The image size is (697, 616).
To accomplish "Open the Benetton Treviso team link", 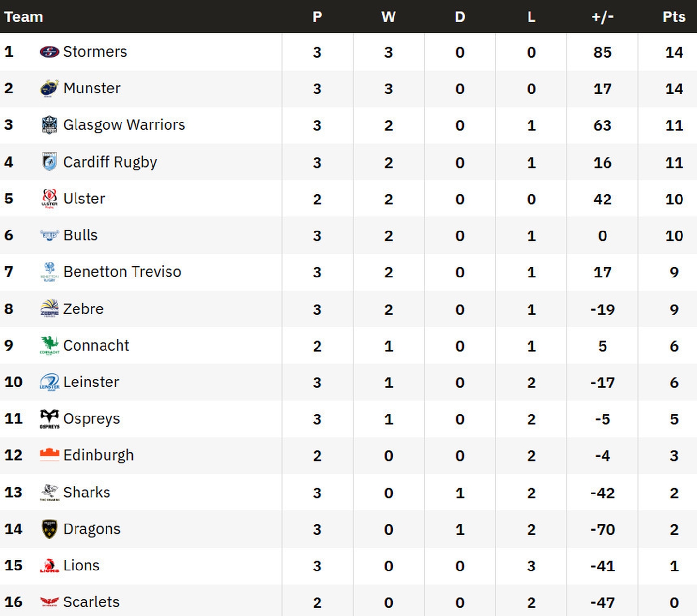I will (x=122, y=272).
